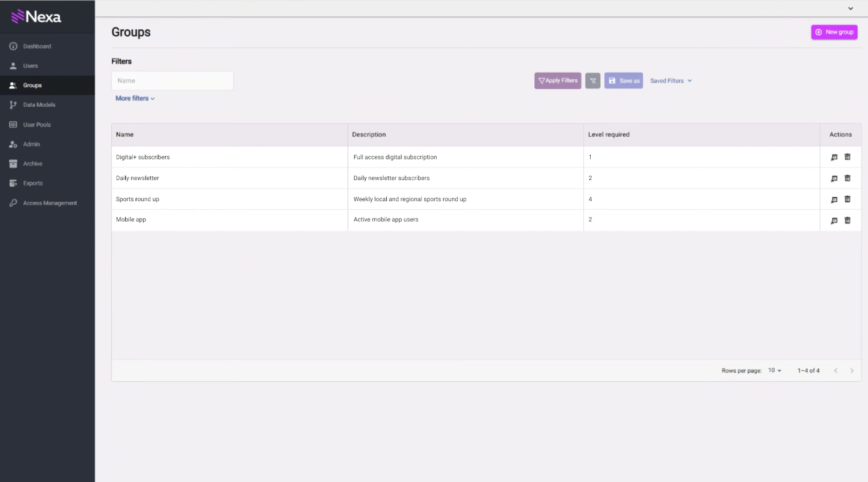Click the edit icon for Digital+ subscribers

[x=834, y=157]
